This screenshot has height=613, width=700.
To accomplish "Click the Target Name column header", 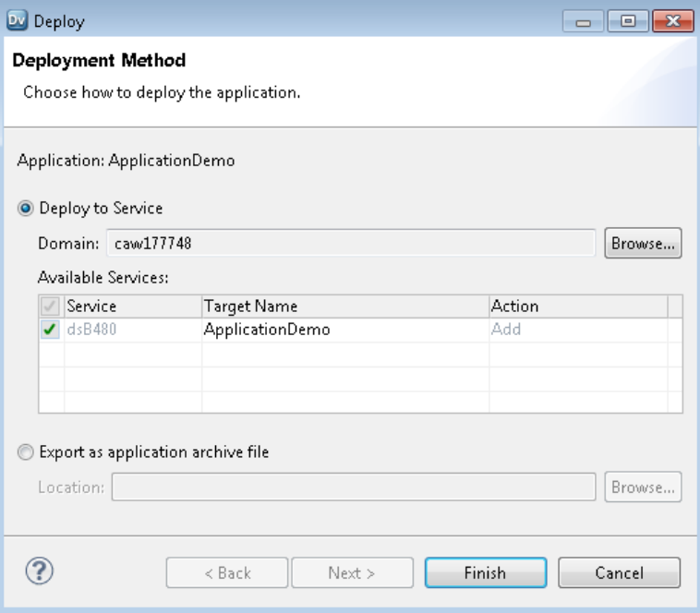I will [344, 306].
